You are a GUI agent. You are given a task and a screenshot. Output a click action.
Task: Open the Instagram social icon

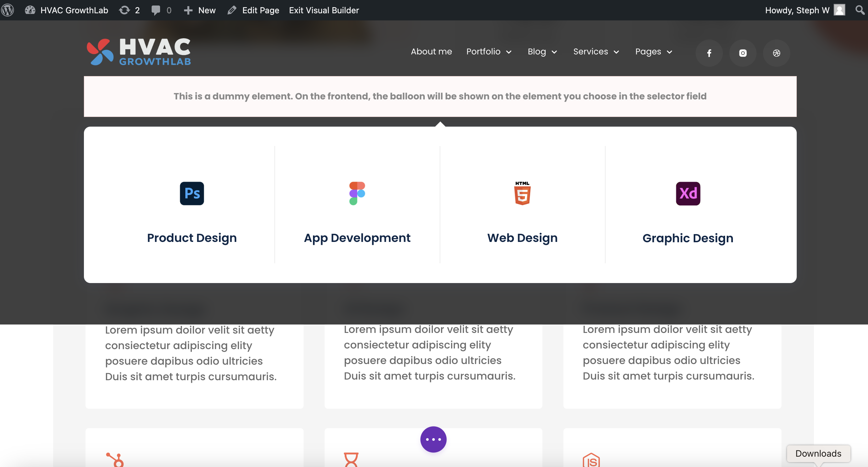743,53
